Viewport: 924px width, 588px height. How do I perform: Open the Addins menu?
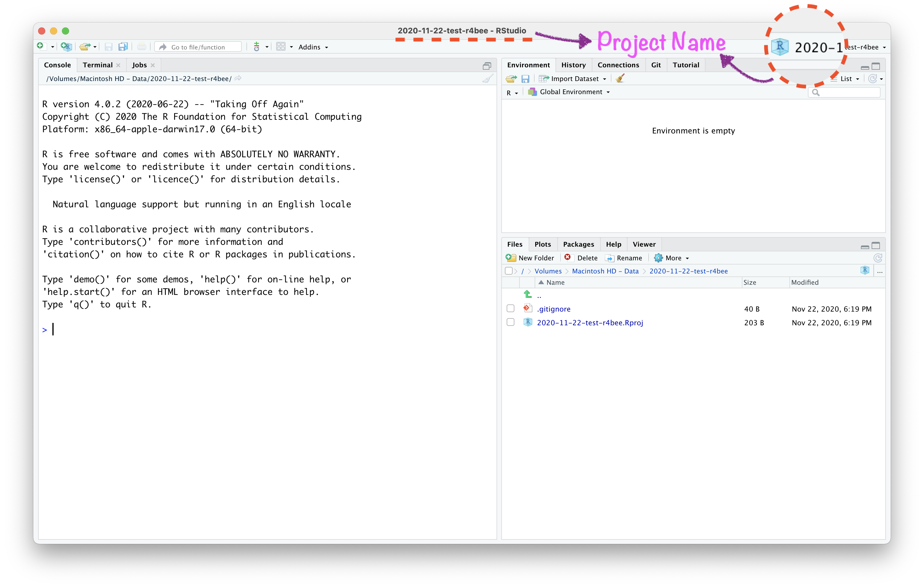313,47
